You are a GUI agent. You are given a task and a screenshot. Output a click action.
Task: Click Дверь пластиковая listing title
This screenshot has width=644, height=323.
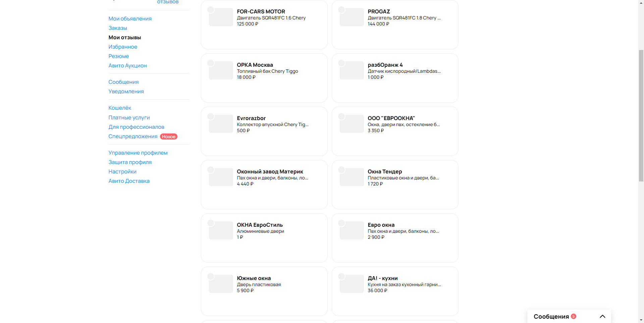259,284
